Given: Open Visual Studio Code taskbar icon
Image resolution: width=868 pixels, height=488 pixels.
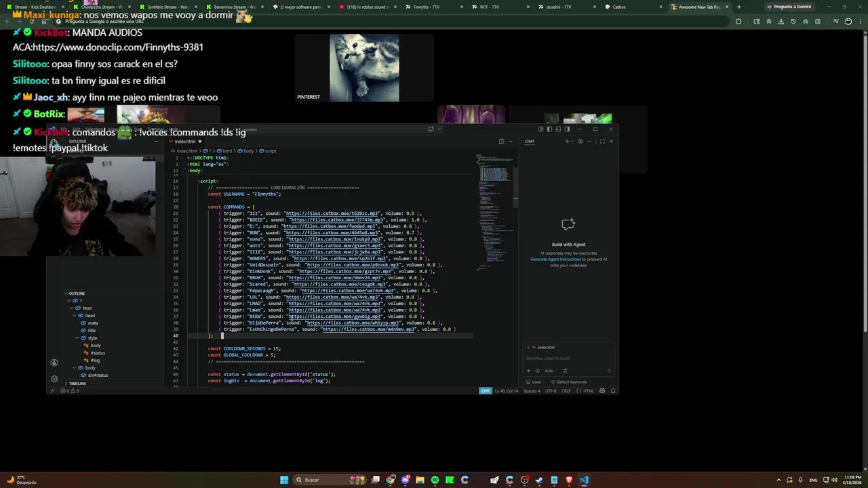Looking at the screenshot, I should click(x=584, y=480).
